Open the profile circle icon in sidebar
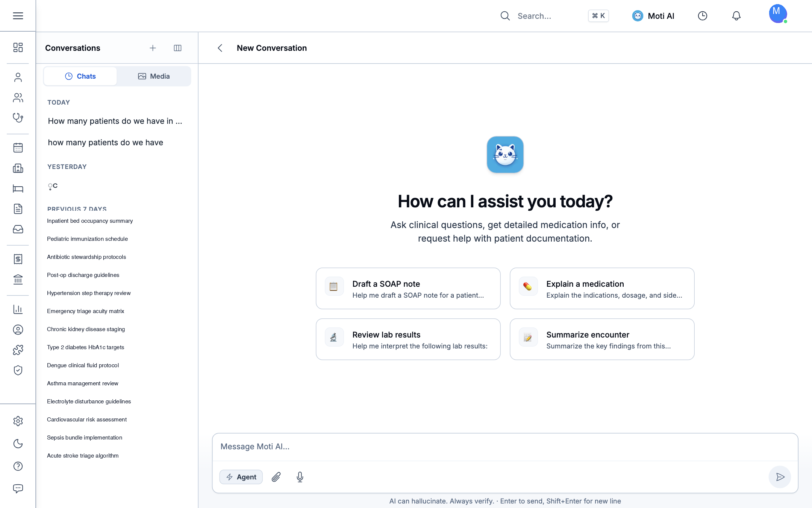The image size is (812, 508). pos(18,330)
